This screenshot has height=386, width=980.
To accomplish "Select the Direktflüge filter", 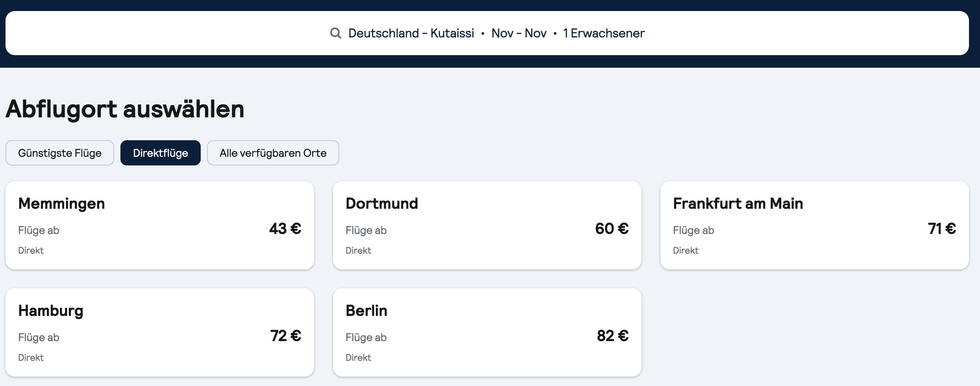I will [161, 153].
